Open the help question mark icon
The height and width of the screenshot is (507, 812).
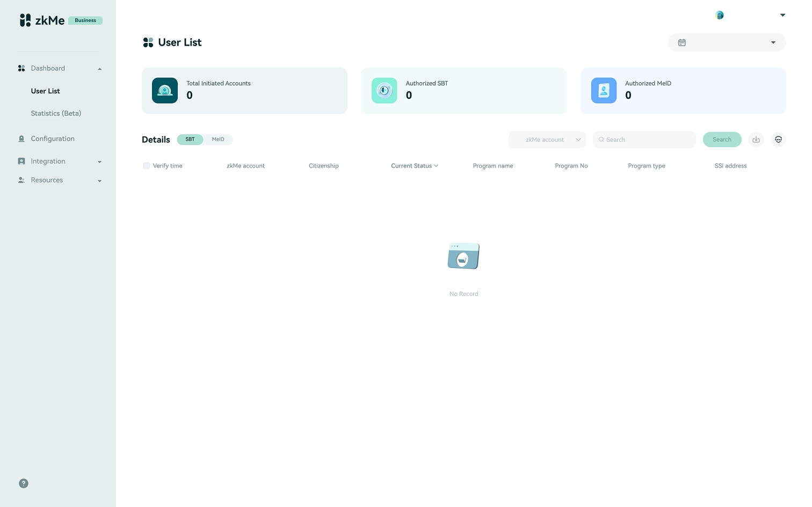point(24,483)
